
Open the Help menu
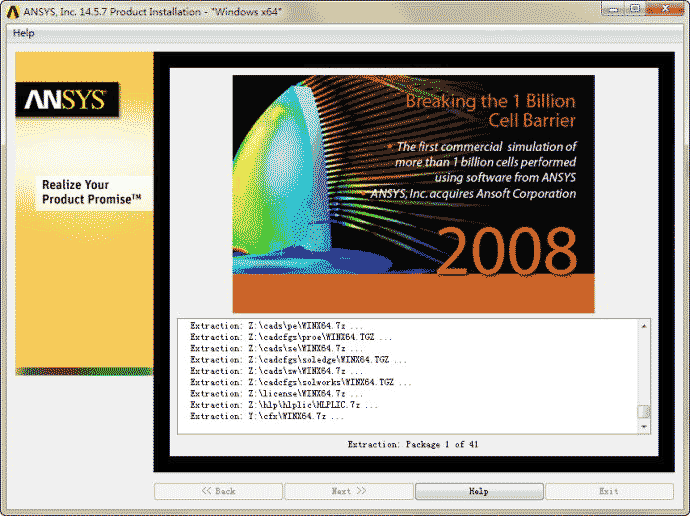tap(24, 33)
